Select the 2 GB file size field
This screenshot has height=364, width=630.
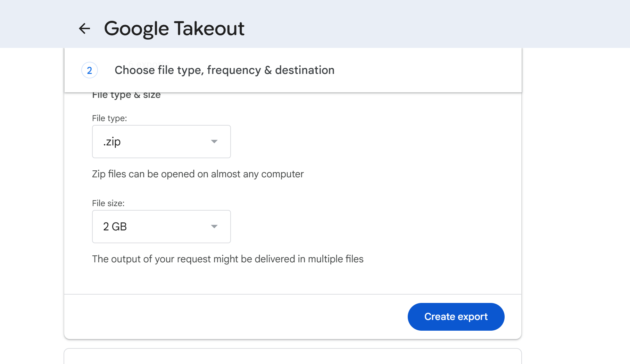coord(161,227)
